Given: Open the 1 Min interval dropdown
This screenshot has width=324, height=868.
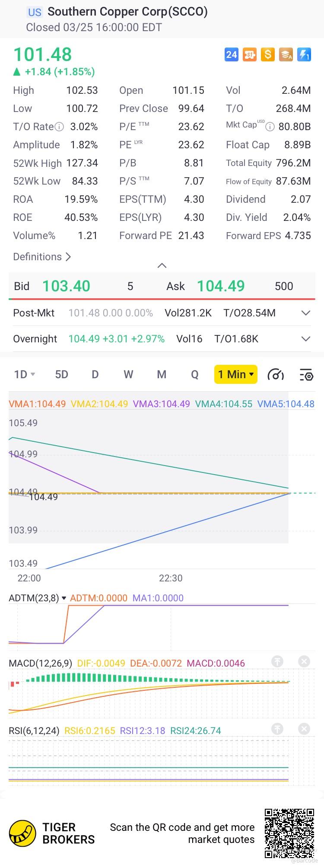Looking at the screenshot, I should point(236,374).
